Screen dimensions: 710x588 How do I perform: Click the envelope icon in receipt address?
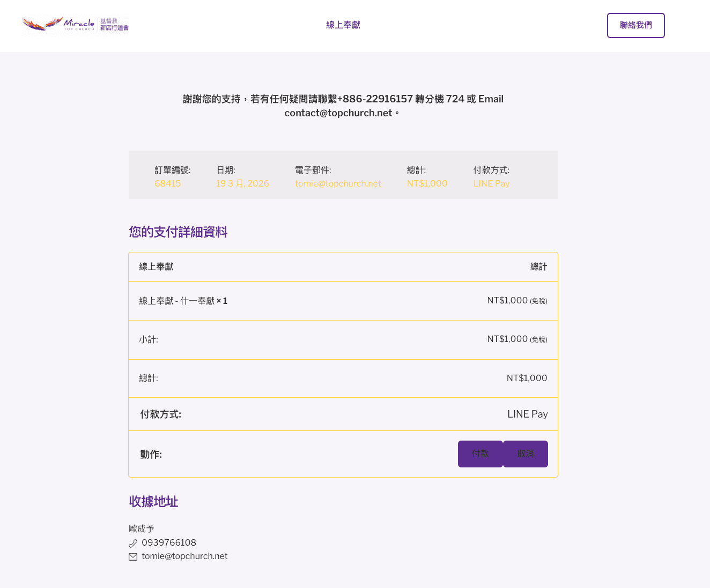pos(133,557)
